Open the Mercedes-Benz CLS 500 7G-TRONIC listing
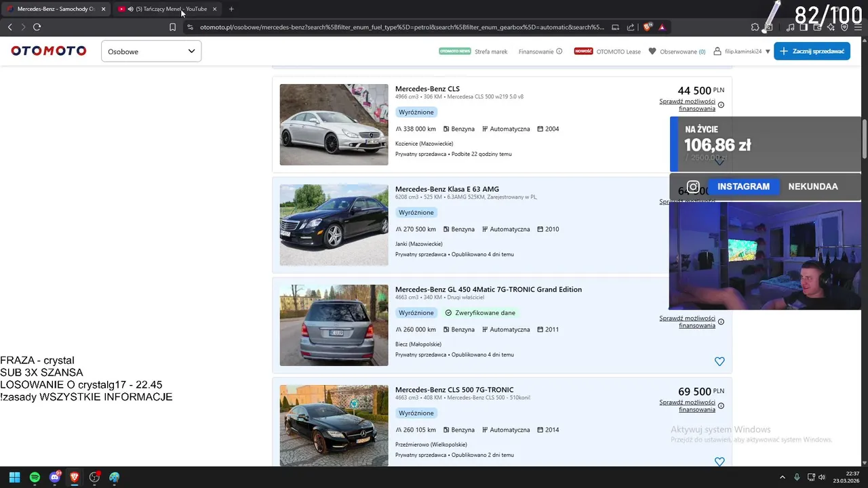The width and height of the screenshot is (868, 488). point(454,390)
